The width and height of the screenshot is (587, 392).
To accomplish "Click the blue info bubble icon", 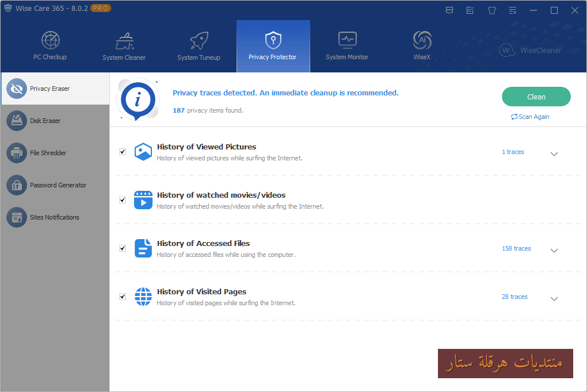I will (138, 100).
